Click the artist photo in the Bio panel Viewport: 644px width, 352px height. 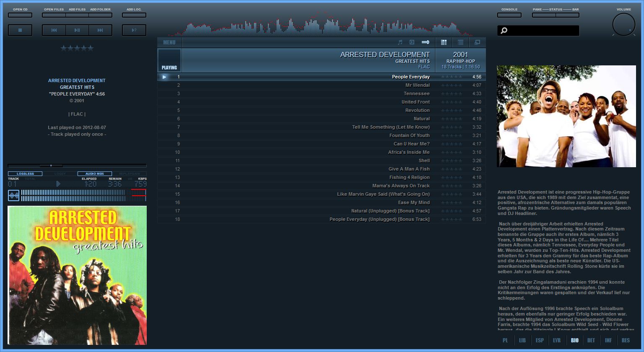pos(566,116)
